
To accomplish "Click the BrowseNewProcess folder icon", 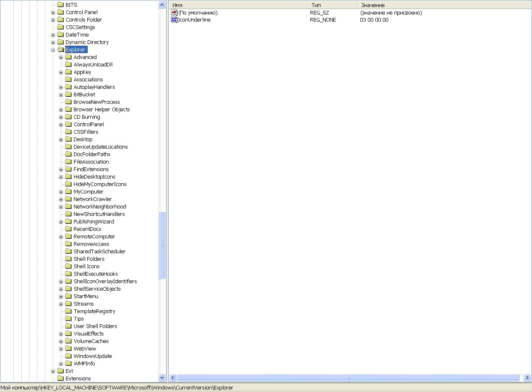I will [69, 102].
